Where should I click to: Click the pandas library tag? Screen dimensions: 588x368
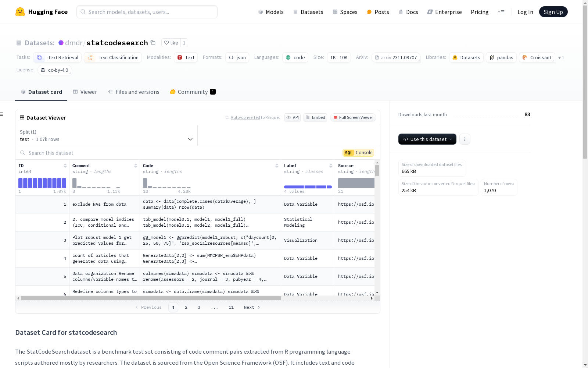(x=501, y=57)
